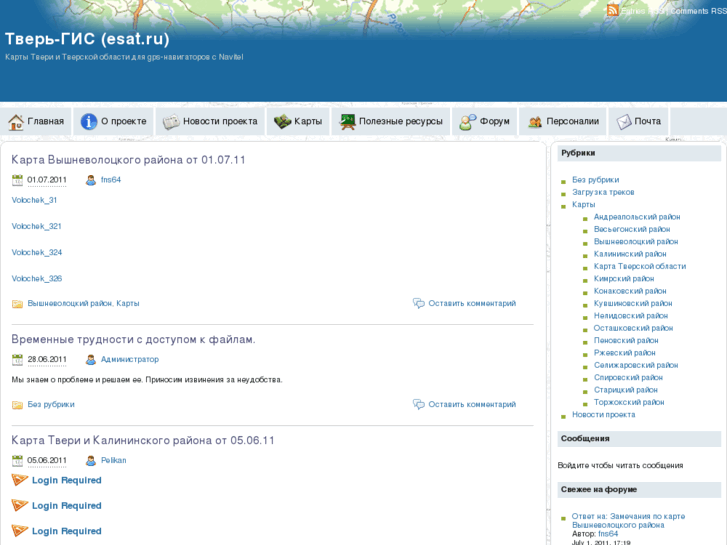Open Новости проекта category in sidebar

coord(604,415)
